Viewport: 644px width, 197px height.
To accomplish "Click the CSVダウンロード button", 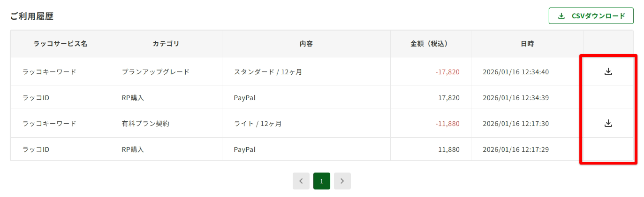I will tap(591, 16).
